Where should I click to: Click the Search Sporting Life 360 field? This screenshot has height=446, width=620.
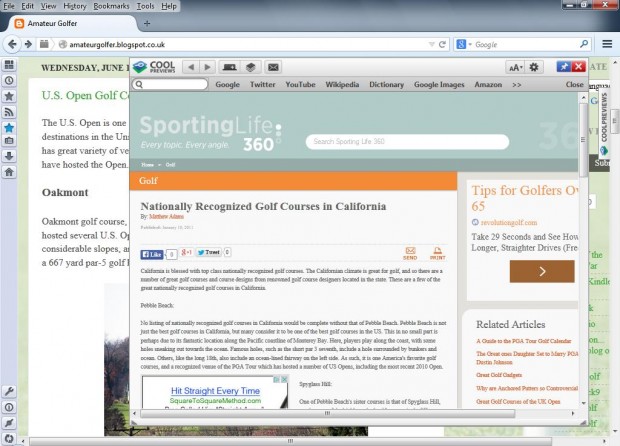[407, 142]
